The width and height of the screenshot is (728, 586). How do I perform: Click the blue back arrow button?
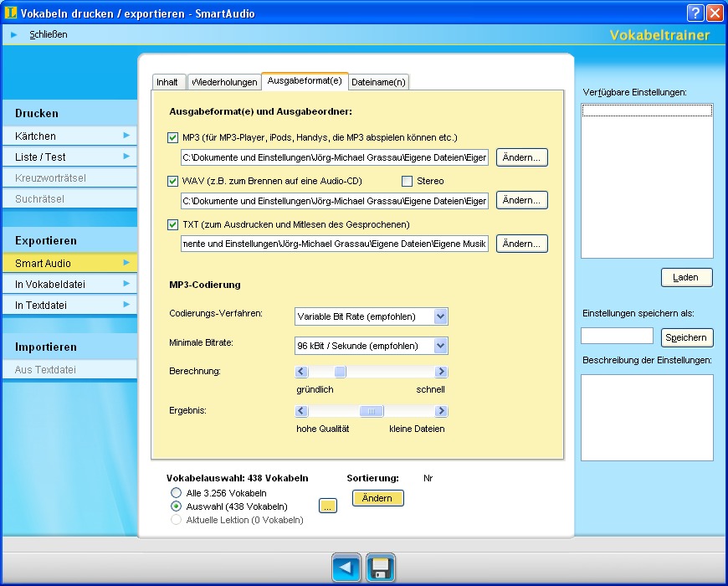pyautogui.click(x=346, y=568)
